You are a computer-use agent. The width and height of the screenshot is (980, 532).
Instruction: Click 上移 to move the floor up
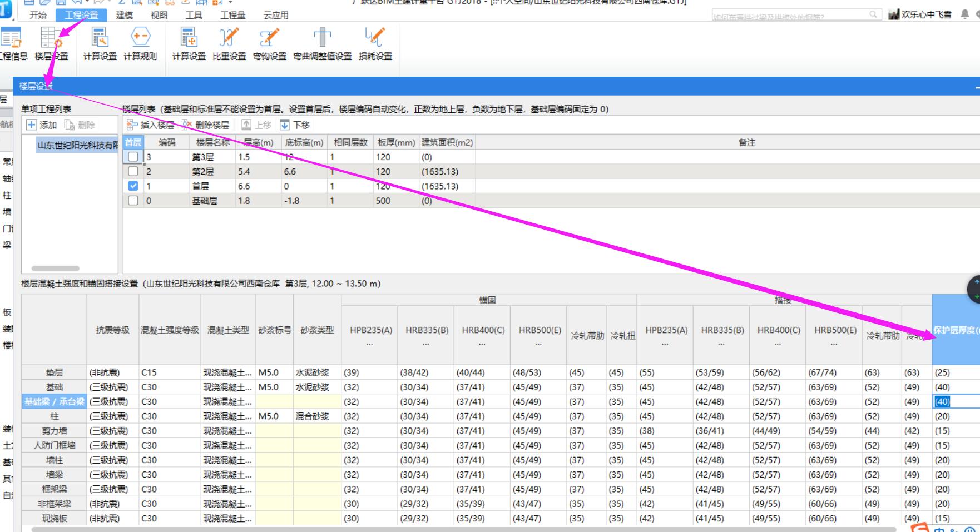click(256, 125)
